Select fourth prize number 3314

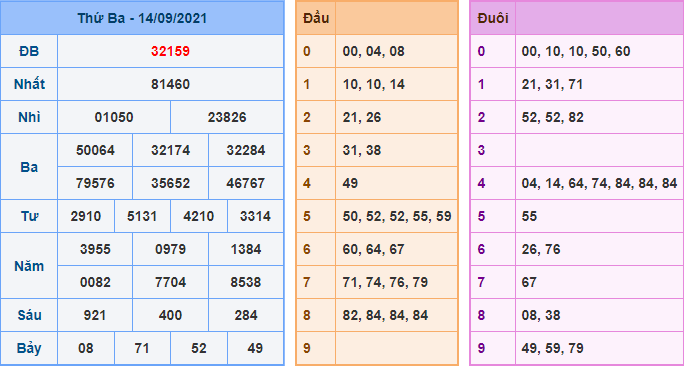pyautogui.click(x=255, y=216)
